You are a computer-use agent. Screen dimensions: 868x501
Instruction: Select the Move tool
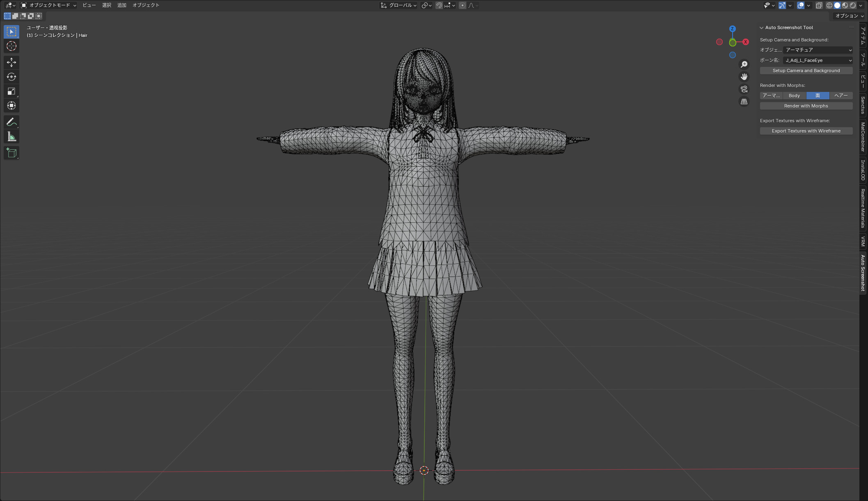pyautogui.click(x=11, y=62)
